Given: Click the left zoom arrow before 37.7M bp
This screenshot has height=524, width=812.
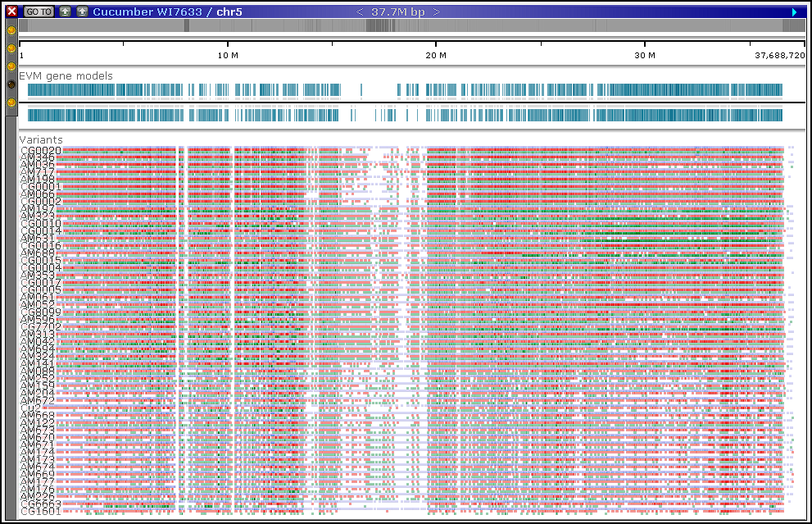Looking at the screenshot, I should [361, 11].
